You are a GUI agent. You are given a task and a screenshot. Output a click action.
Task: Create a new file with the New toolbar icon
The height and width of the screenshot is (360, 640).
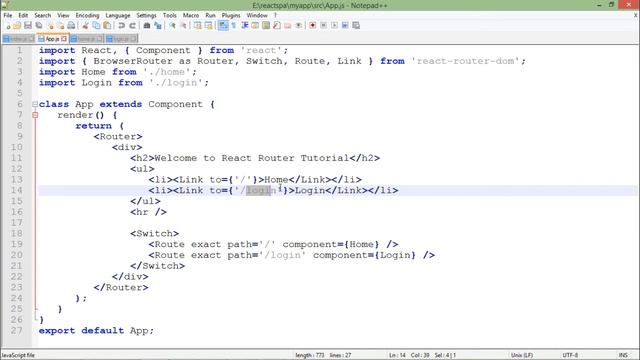[x=7, y=25]
